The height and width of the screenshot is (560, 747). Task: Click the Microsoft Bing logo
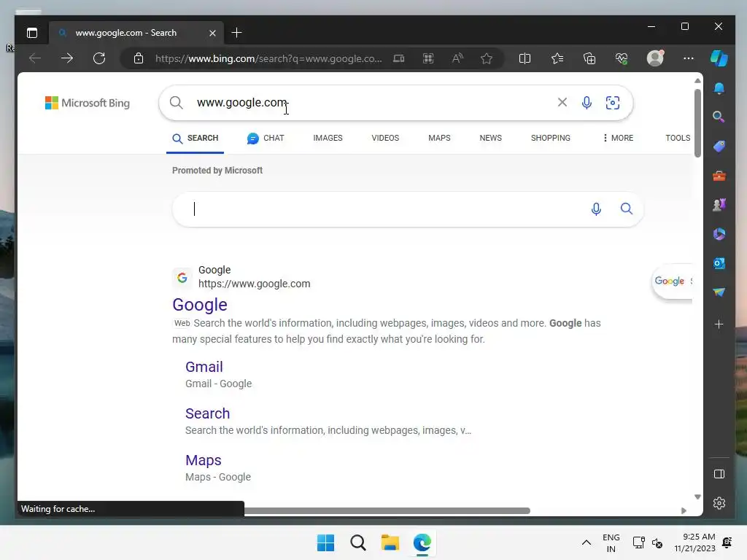[x=88, y=103]
